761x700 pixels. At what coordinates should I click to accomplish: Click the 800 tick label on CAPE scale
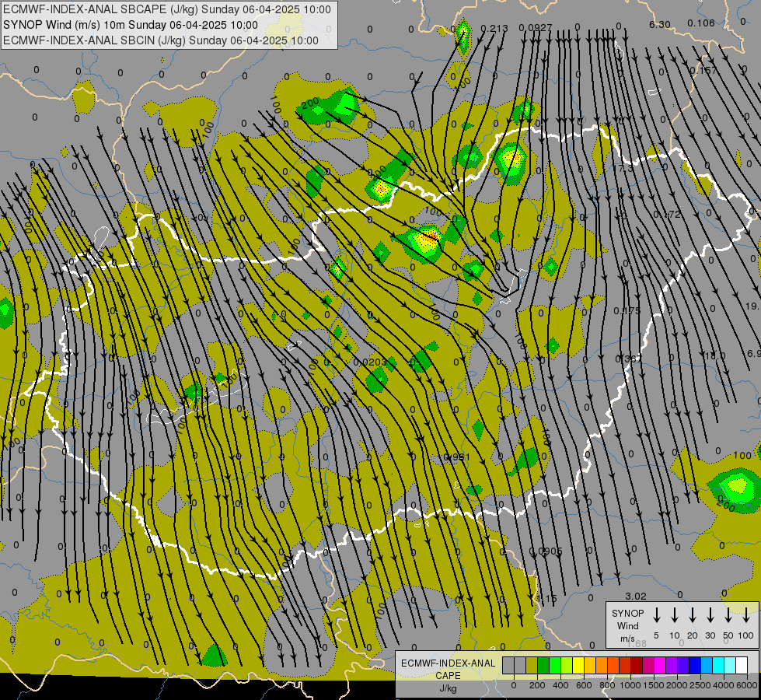(x=607, y=685)
